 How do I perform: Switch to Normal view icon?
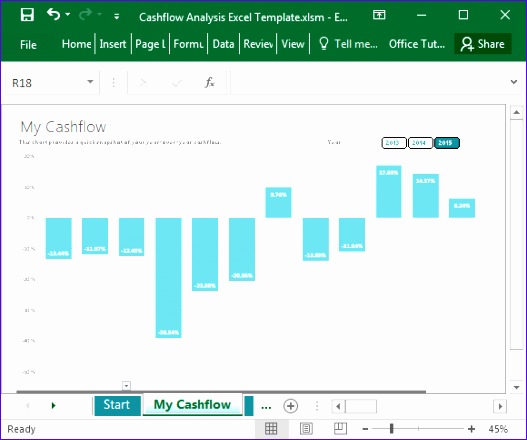271,429
